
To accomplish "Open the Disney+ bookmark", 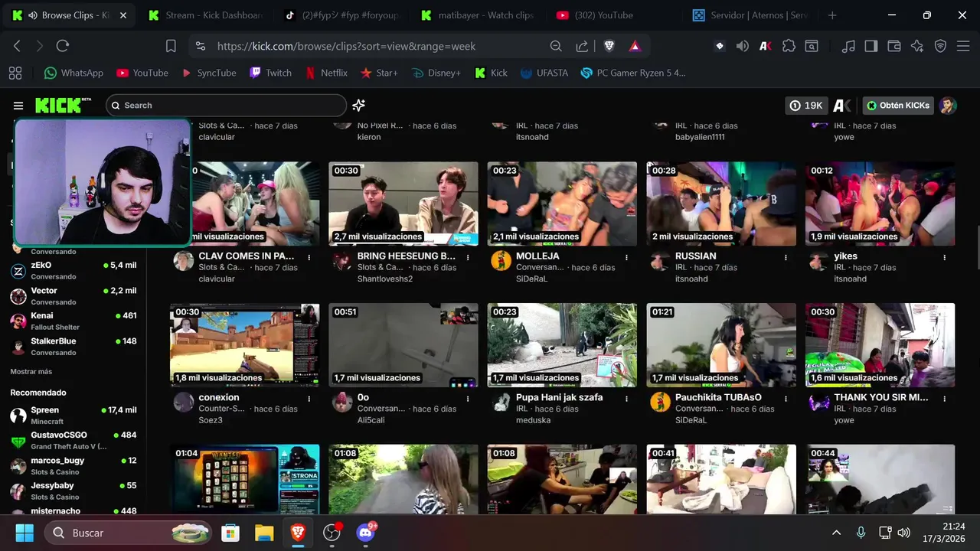I will [x=436, y=73].
